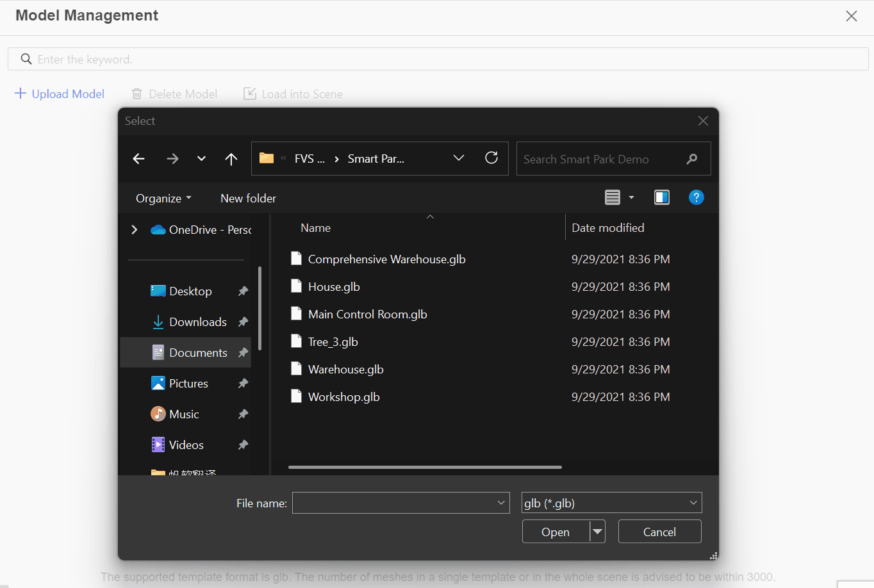
Task: Click the refresh icon in the address bar
Action: click(x=491, y=158)
